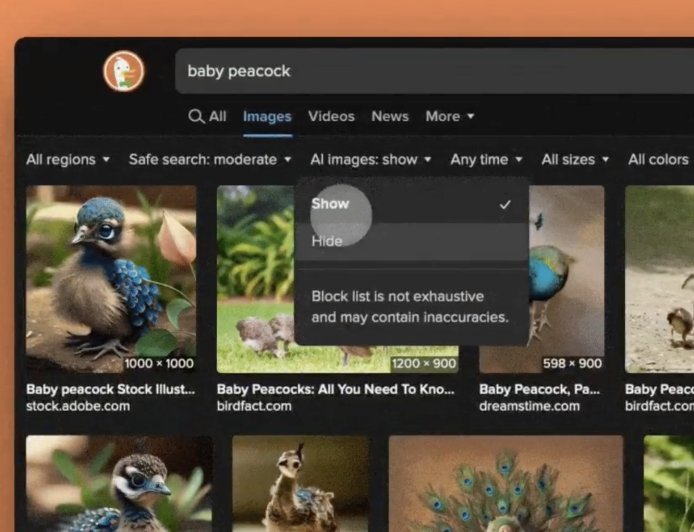Click 'Baby peacock Stock Illust...' title
The height and width of the screenshot is (532, 694).
111,389
